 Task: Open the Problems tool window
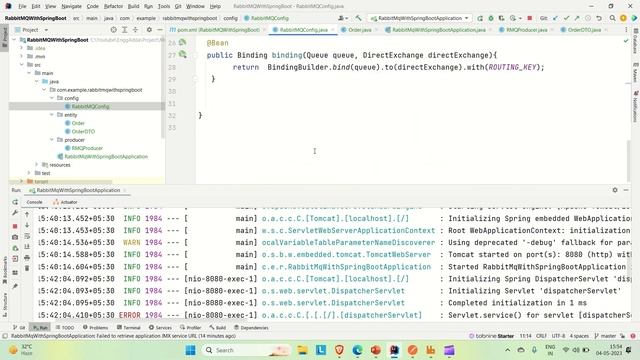(x=96, y=327)
